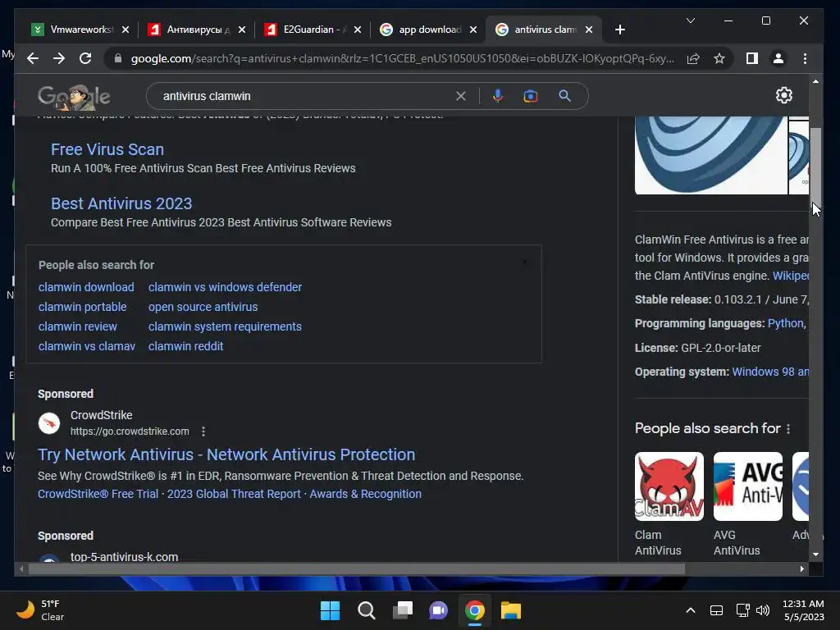Open Chat app on taskbar
Viewport: 840px width, 630px height.
click(x=438, y=610)
